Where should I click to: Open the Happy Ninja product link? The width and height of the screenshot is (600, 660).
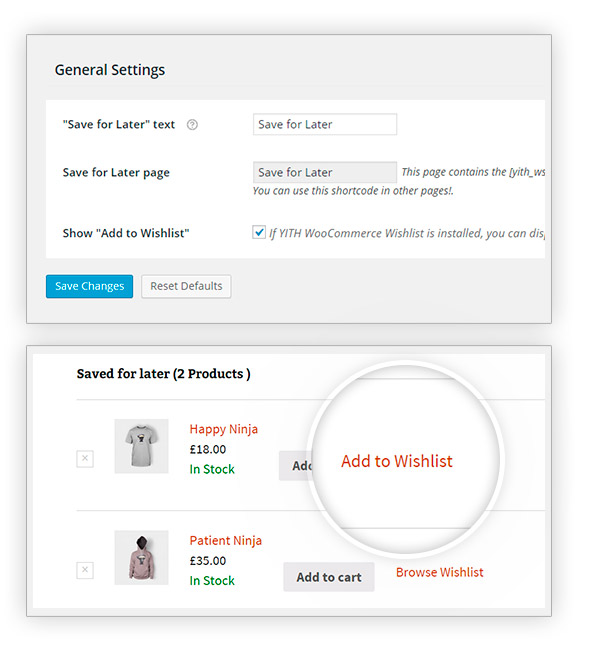(223, 429)
